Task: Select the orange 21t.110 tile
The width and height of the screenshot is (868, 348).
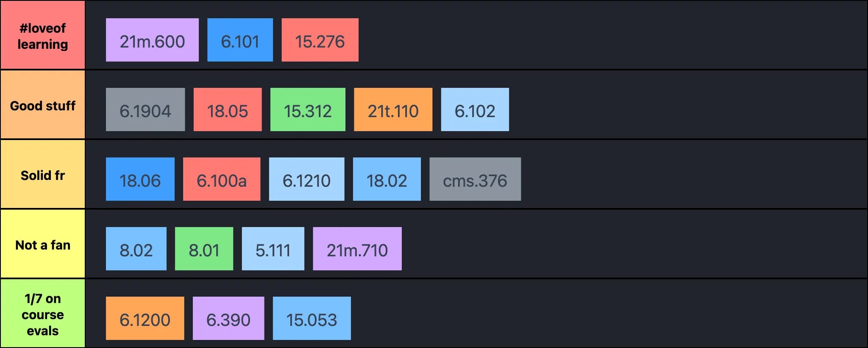Action: point(393,109)
